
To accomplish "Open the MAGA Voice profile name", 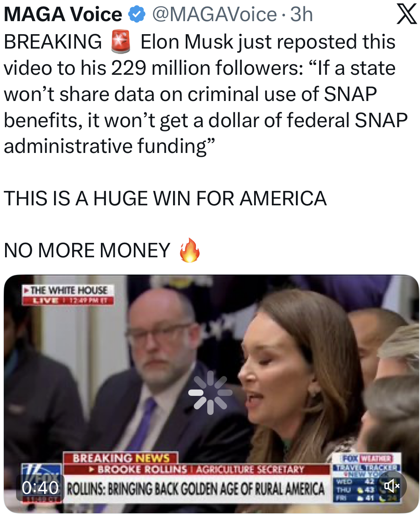I will 63,15.
